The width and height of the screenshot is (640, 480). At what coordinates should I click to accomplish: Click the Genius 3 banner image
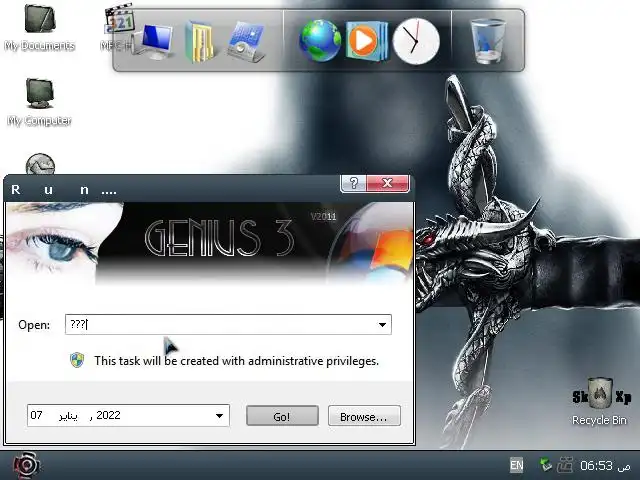[209, 244]
